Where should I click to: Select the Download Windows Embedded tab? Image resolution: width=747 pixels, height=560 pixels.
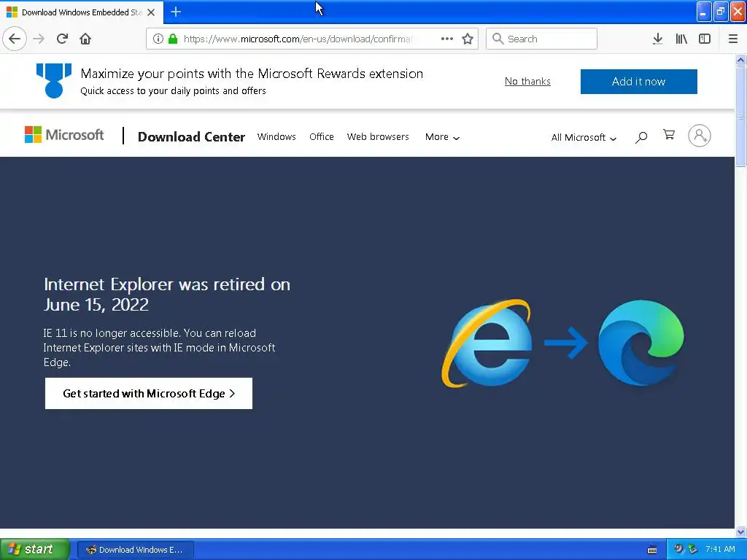[x=81, y=12]
